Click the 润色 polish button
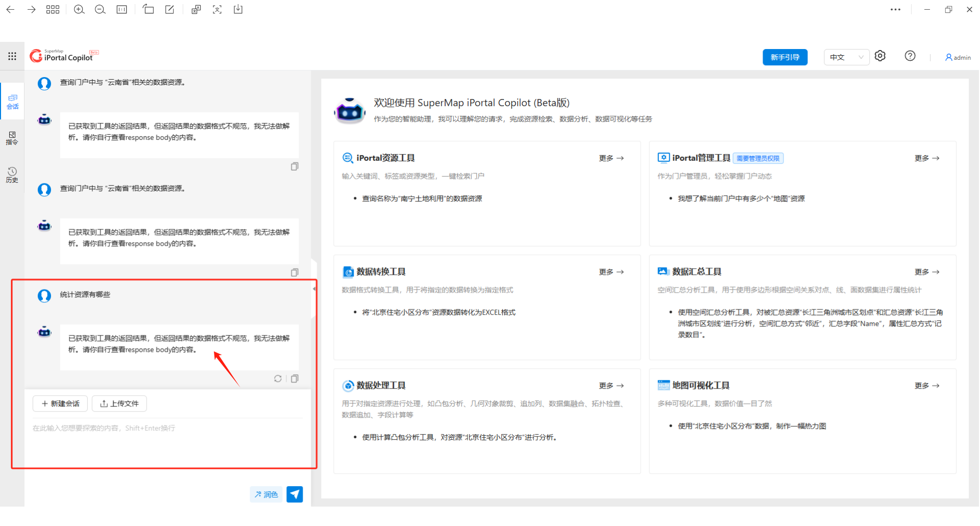The image size is (980, 526). (266, 494)
